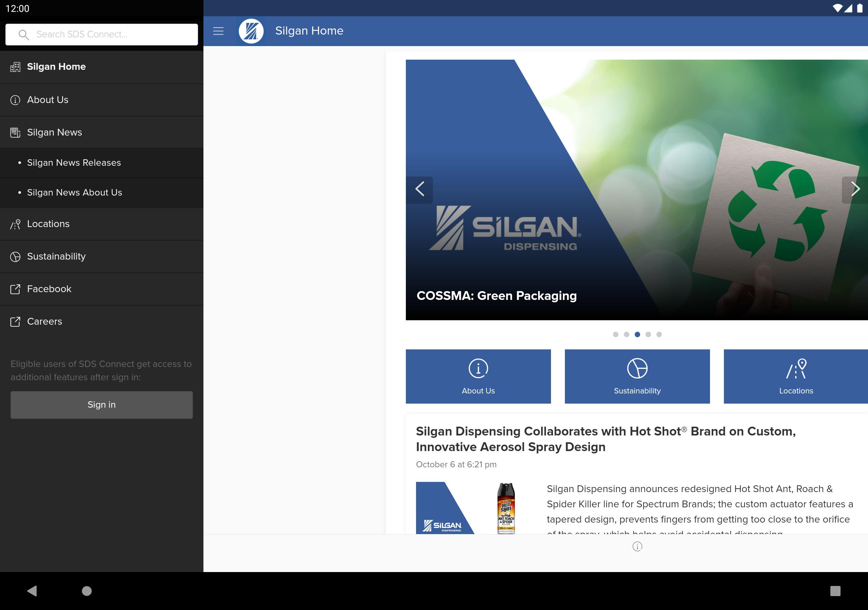This screenshot has width=868, height=610.
Task: Open Locations in sidebar
Action: click(102, 224)
